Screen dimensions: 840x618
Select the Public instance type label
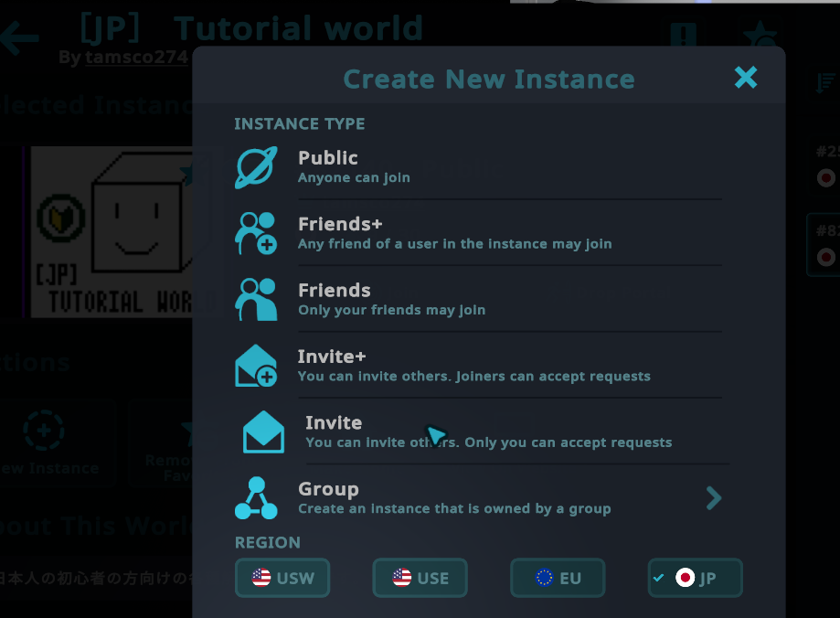pos(328,157)
